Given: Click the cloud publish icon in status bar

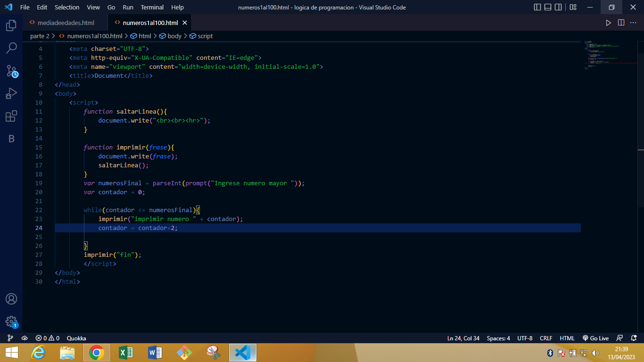Looking at the screenshot, I should [25, 338].
